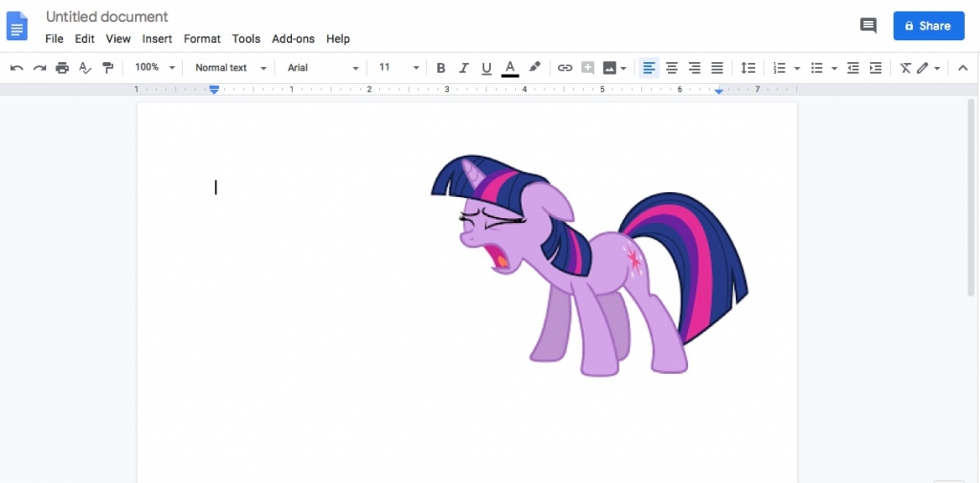The height and width of the screenshot is (483, 980).
Task: Click the Add comment icon
Action: click(588, 68)
